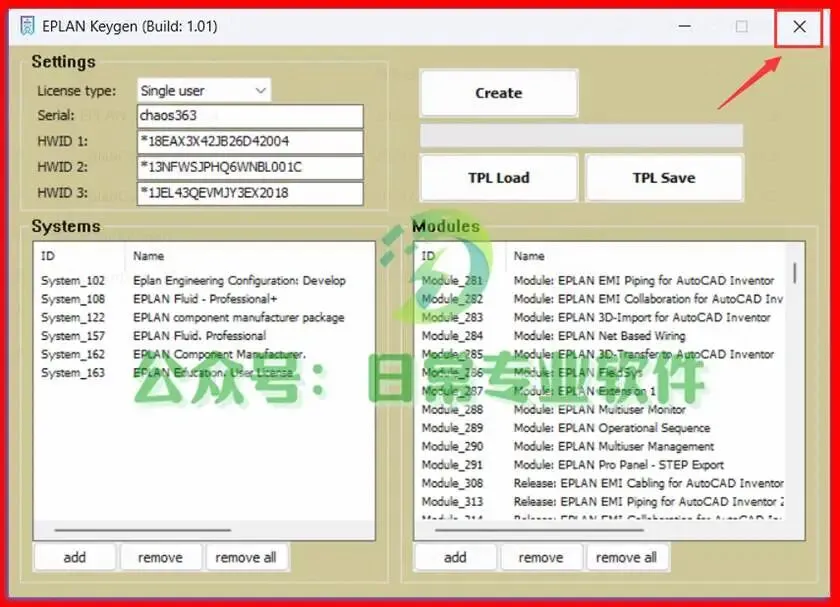The image size is (840, 607).
Task: Select the System_102 row
Action: pos(204,281)
